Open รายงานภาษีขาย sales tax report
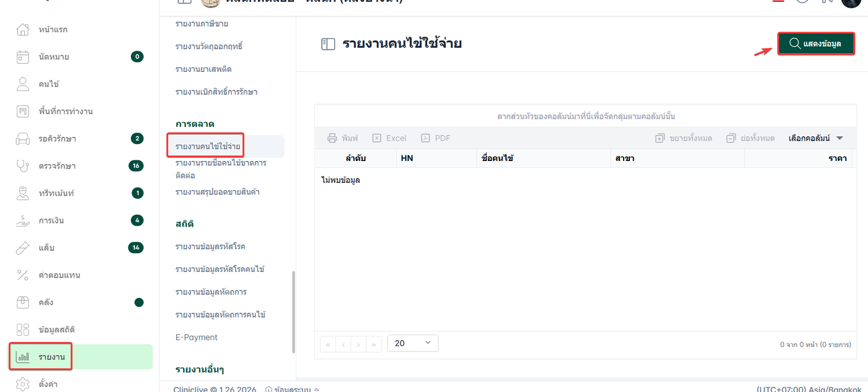This screenshot has height=392, width=868. pyautogui.click(x=201, y=24)
